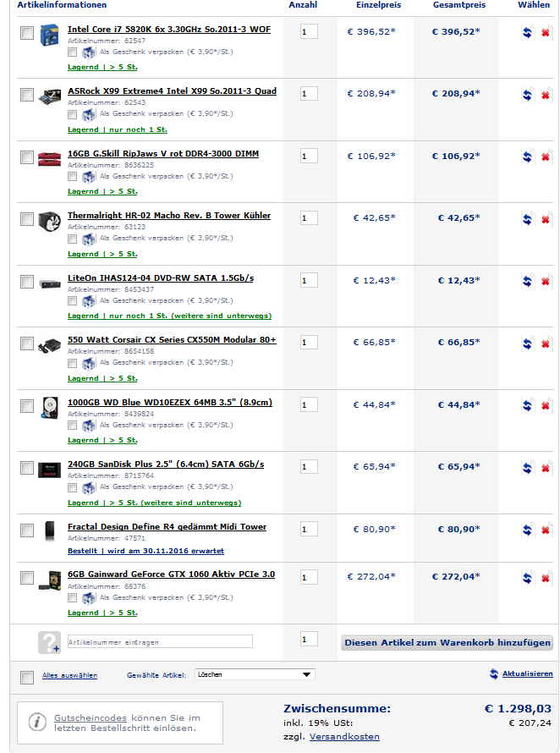
Task: Select the Intel Core i7 5820K item checkbox
Action: [x=27, y=33]
